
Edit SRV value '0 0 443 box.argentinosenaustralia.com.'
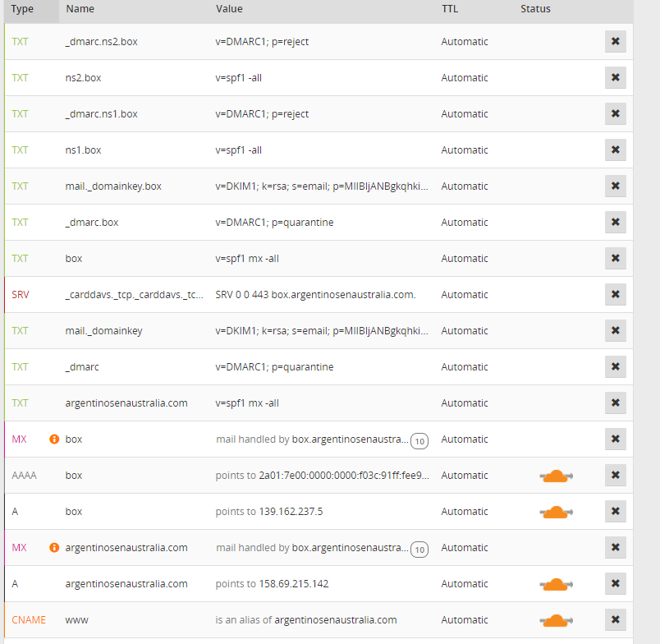(315, 294)
